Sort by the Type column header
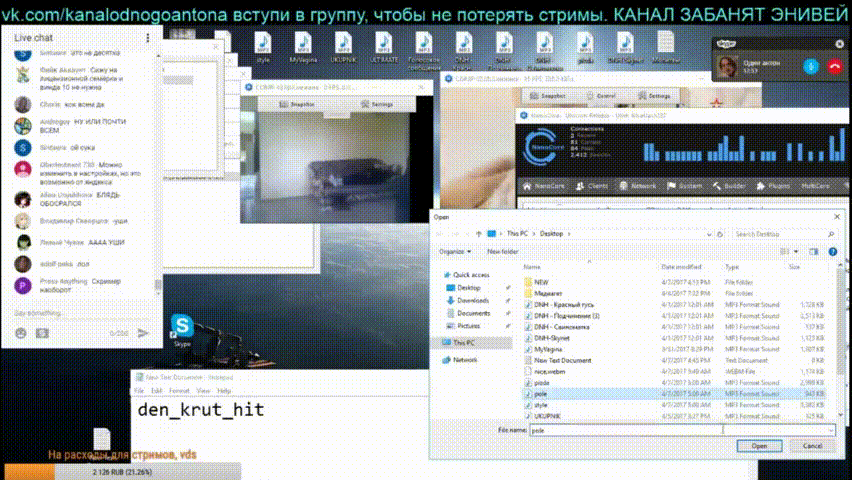 (x=731, y=267)
